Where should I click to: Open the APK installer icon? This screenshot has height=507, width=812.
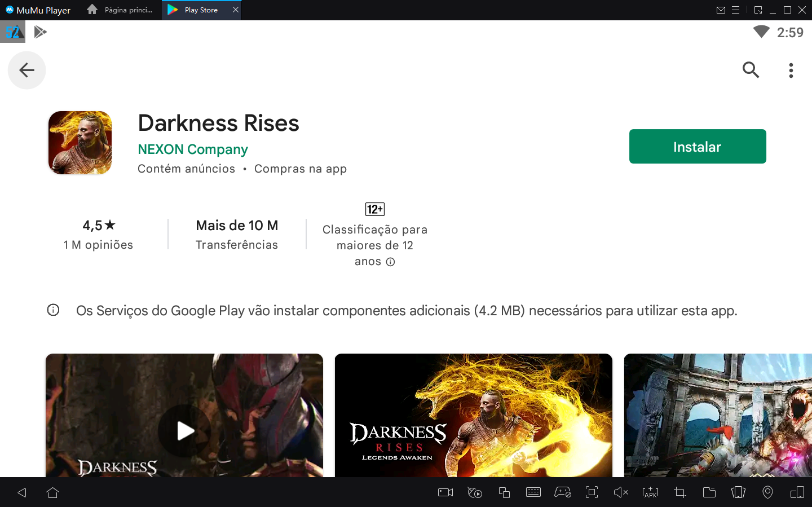[650, 492]
